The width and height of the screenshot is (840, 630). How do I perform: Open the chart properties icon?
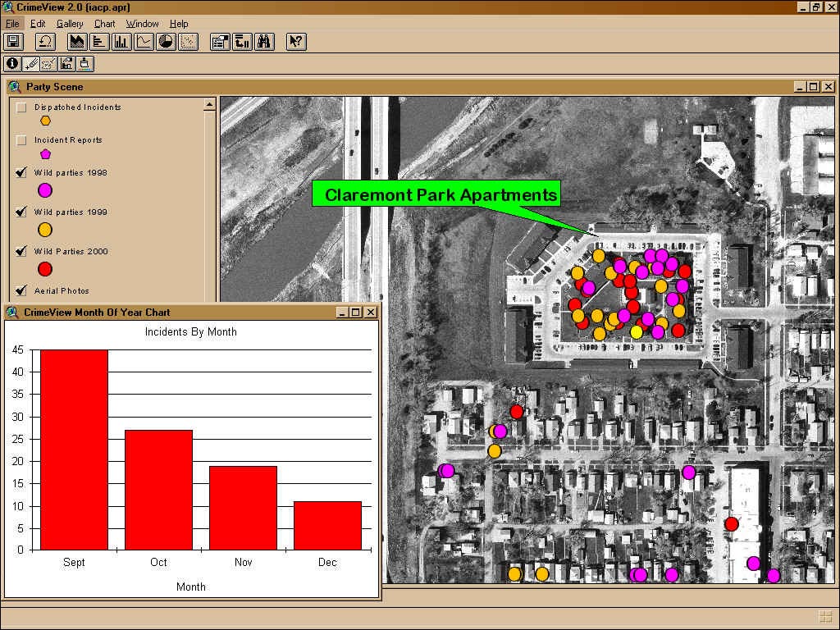click(220, 42)
